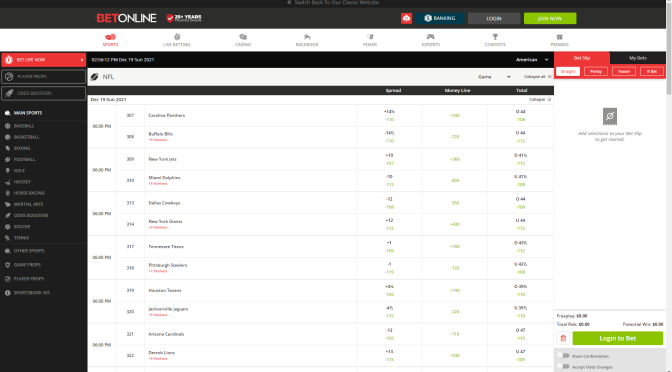This screenshot has height=372, width=672.
Task: Click the green Join Now button
Action: pyautogui.click(x=550, y=18)
